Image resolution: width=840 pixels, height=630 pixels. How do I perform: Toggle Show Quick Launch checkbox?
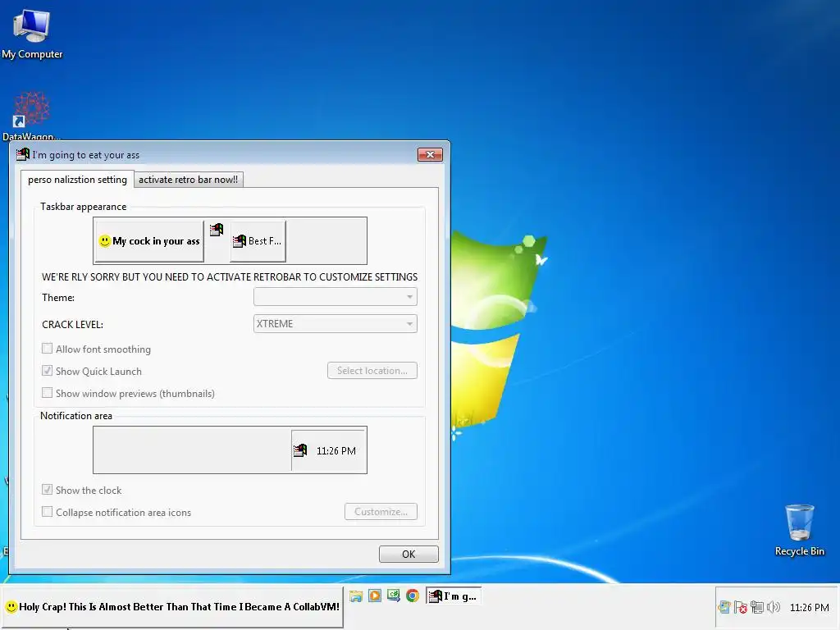[x=47, y=371]
